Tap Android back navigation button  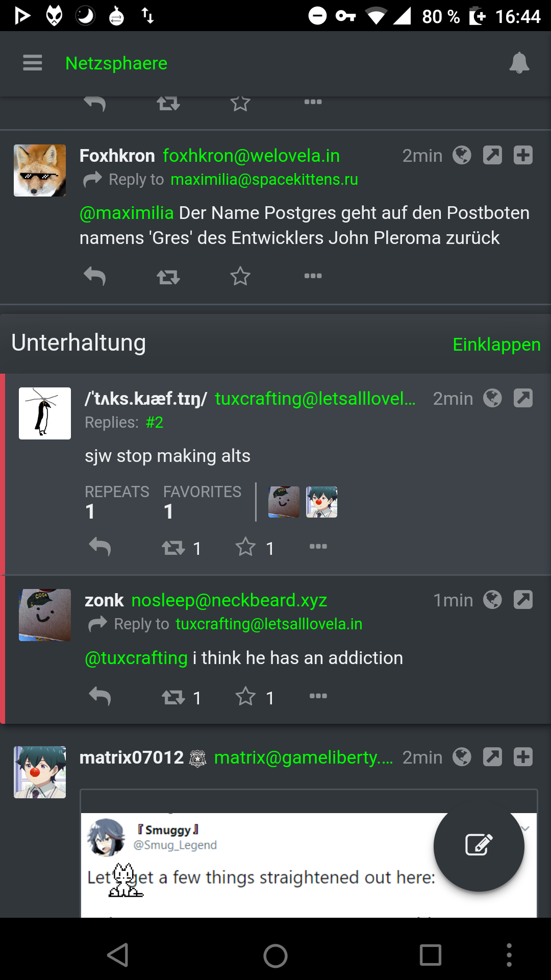tap(118, 955)
